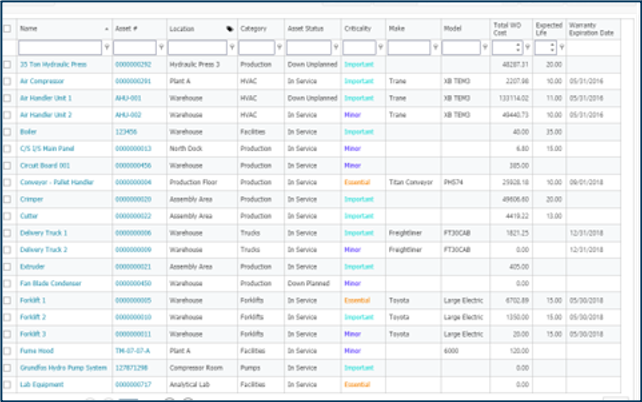The image size is (642, 402).
Task: Click the Titan Conveyor make cell
Action: pyautogui.click(x=411, y=182)
